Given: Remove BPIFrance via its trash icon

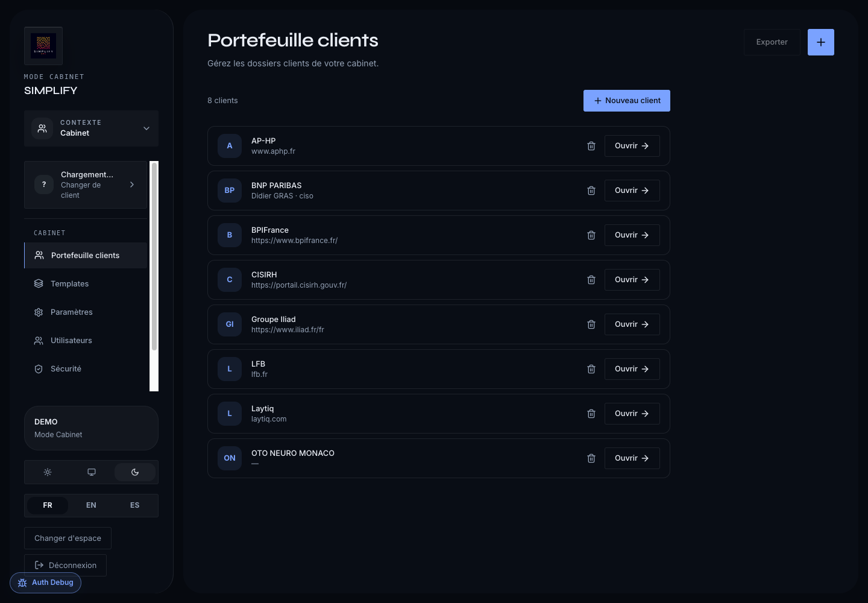Looking at the screenshot, I should coord(591,235).
